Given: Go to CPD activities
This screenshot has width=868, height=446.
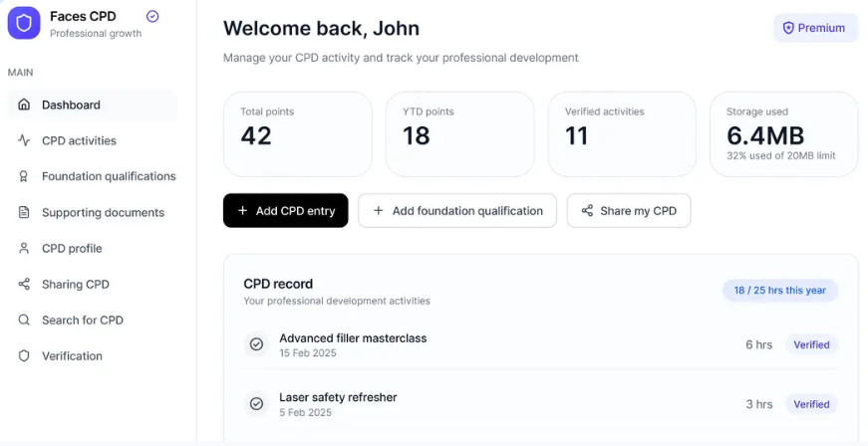Looking at the screenshot, I should pos(92,140).
